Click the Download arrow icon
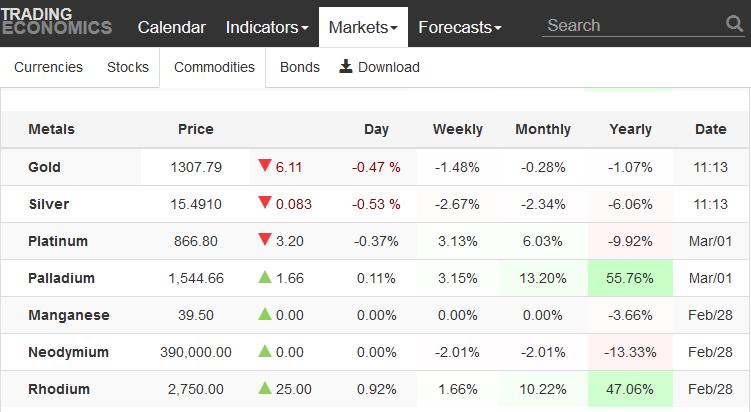This screenshot has height=412, width=751. (345, 67)
